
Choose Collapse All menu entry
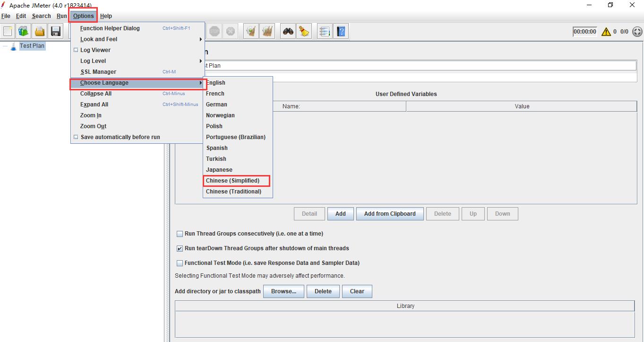pyautogui.click(x=137, y=94)
